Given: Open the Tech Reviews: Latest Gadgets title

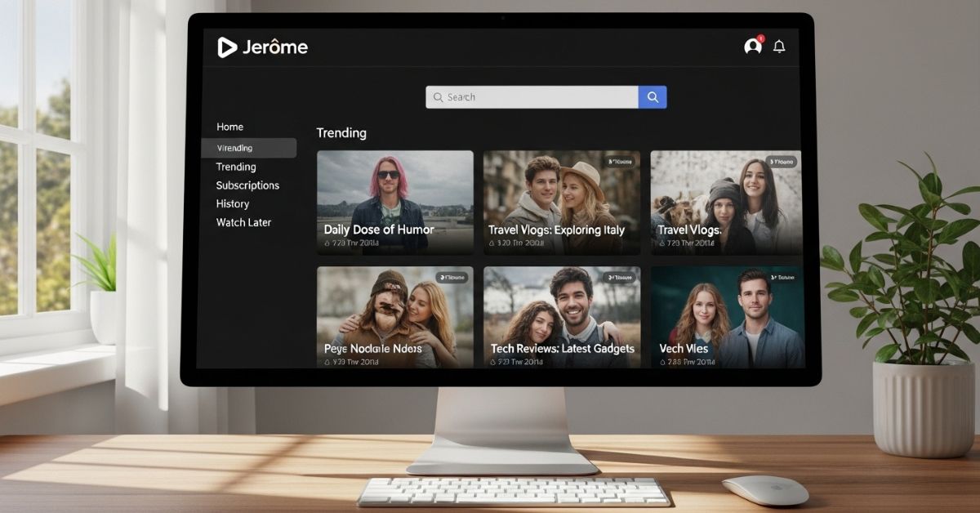Looking at the screenshot, I should (x=562, y=349).
